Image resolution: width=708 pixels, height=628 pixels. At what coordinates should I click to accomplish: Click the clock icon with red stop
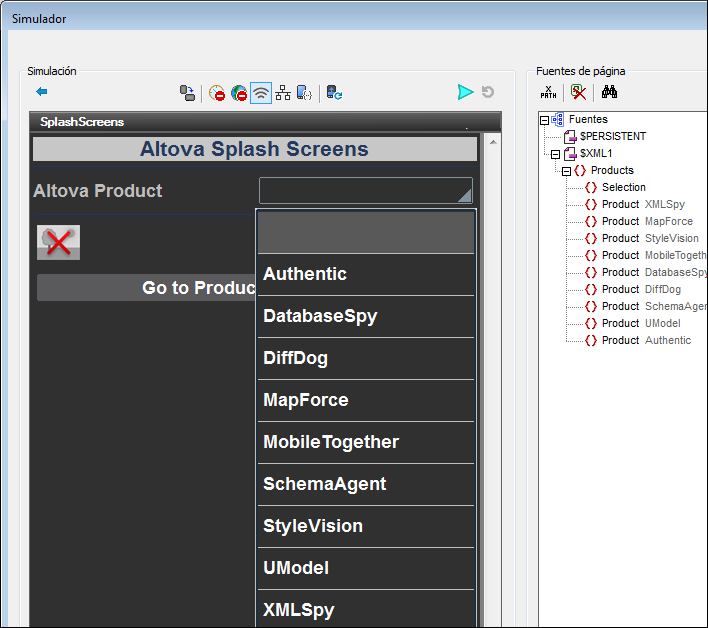tap(217, 93)
